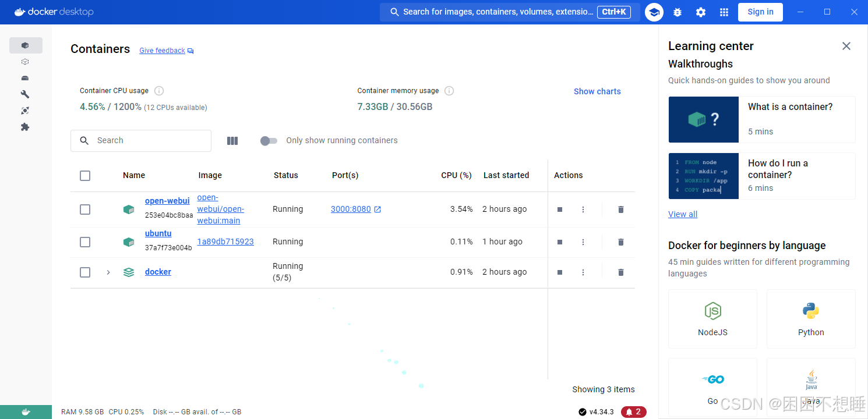Click the Showing 3 items text

tap(604, 389)
